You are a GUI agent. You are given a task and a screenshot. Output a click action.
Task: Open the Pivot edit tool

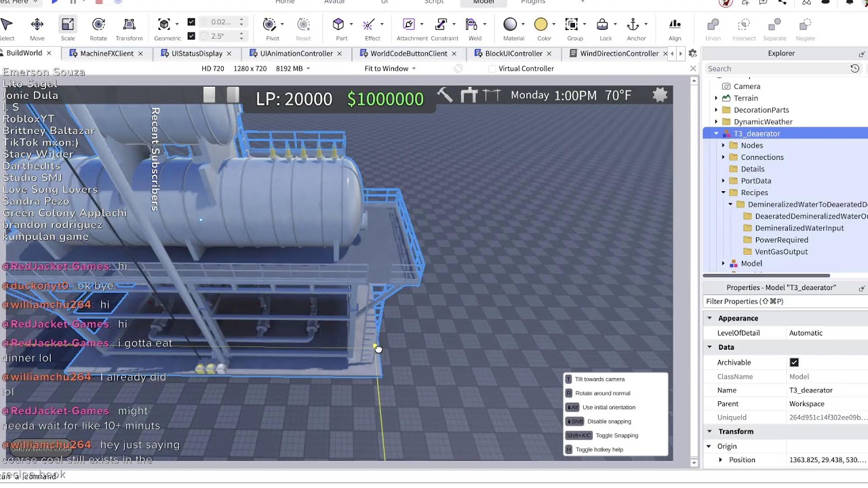(x=270, y=25)
